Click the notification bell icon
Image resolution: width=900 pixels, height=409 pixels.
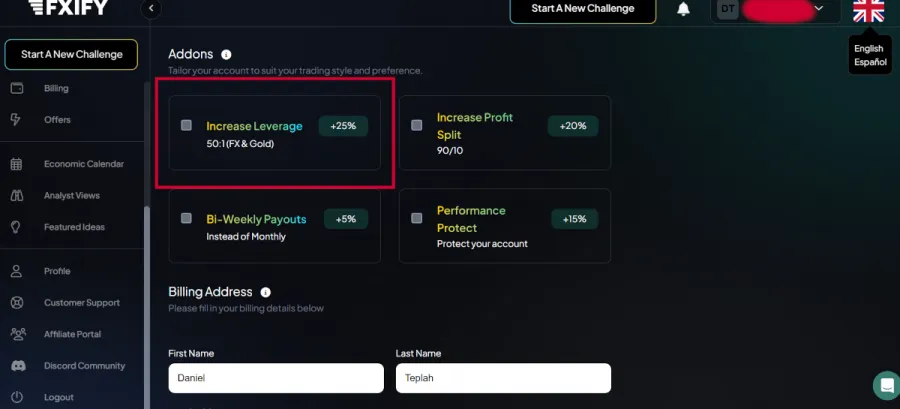pyautogui.click(x=684, y=9)
